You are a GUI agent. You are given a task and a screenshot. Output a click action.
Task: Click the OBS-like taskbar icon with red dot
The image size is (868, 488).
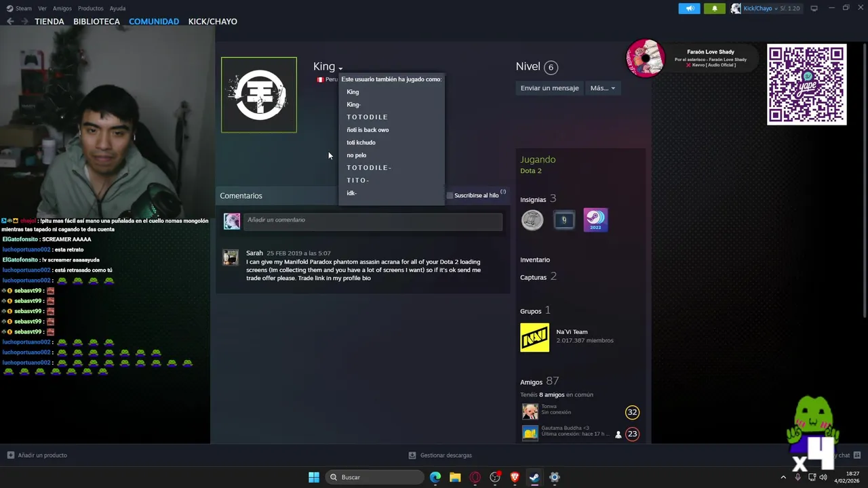tap(495, 477)
